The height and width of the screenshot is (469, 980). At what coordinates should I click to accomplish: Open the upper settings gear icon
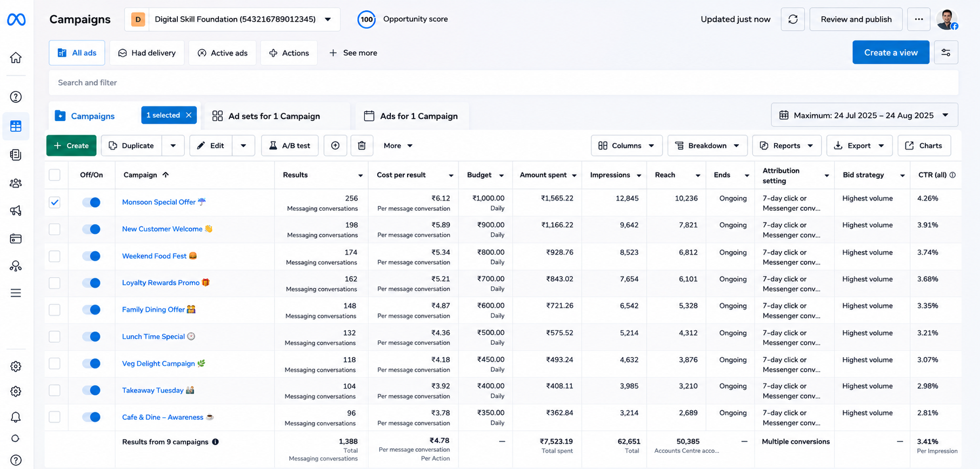pos(16,366)
